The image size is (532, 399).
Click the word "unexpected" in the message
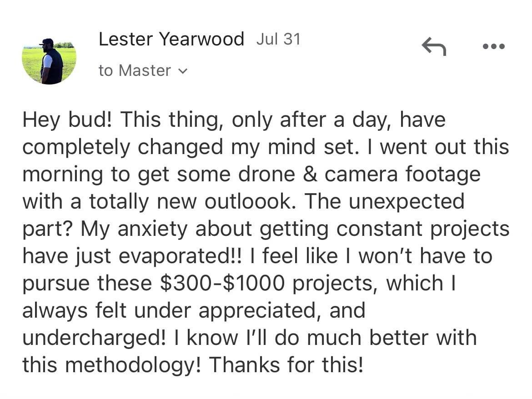click(x=407, y=202)
